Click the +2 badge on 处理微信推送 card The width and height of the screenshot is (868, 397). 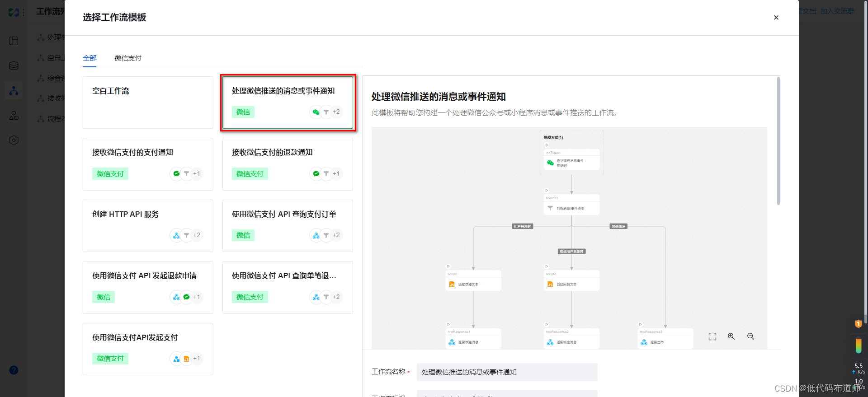336,112
